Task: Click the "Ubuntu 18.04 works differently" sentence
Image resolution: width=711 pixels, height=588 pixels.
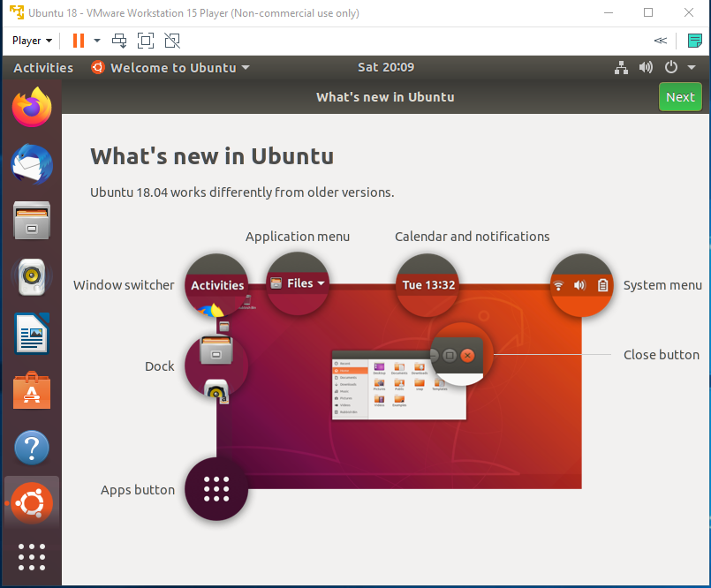Action: pos(242,192)
